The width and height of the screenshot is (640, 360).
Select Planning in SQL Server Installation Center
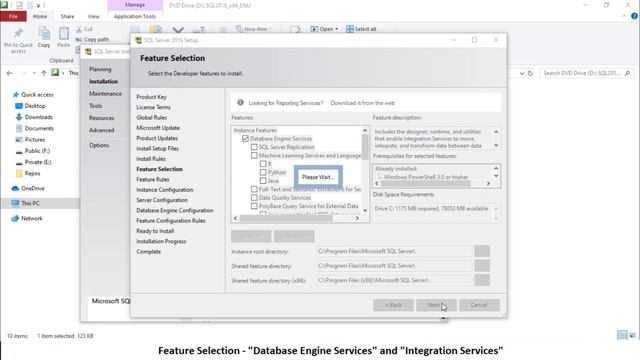point(100,69)
